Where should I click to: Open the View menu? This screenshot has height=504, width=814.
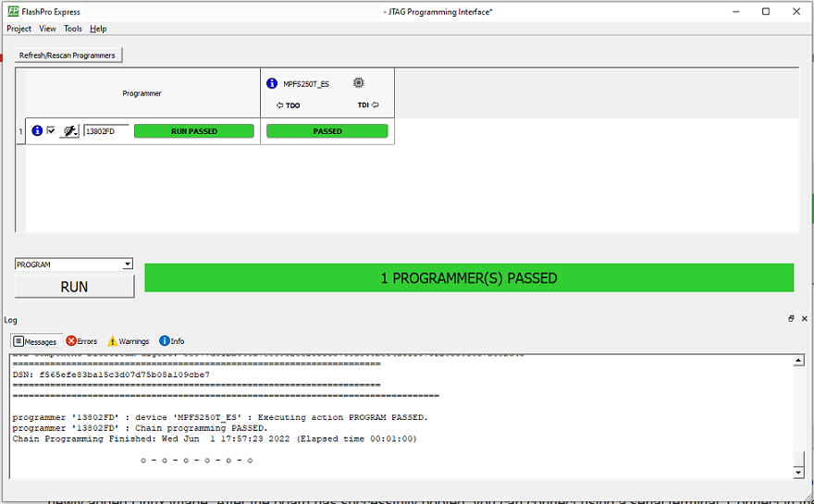(47, 29)
